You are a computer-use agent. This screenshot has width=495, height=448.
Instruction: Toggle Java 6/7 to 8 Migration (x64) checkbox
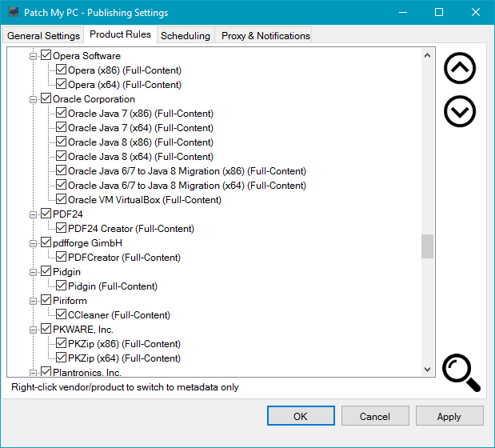(61, 185)
